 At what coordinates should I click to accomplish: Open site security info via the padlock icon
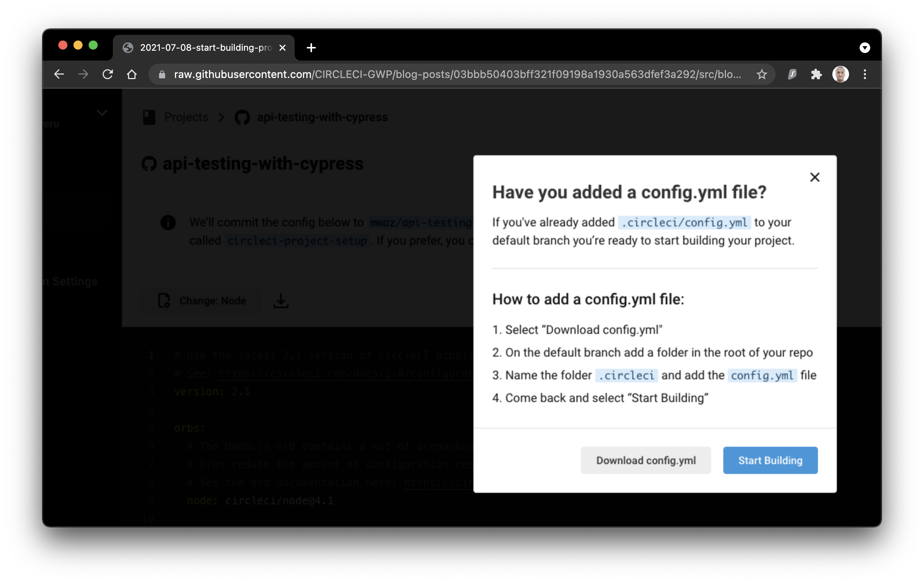point(161,74)
